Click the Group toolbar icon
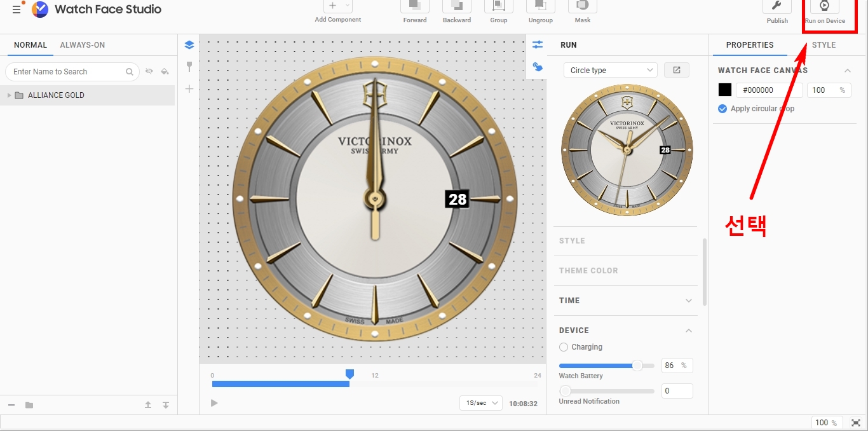This screenshot has height=431, width=868. [x=499, y=6]
